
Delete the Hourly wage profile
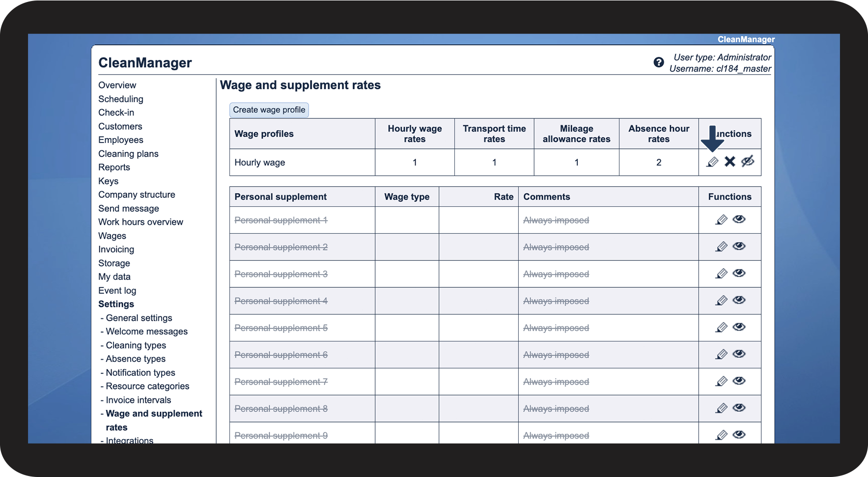[730, 162]
